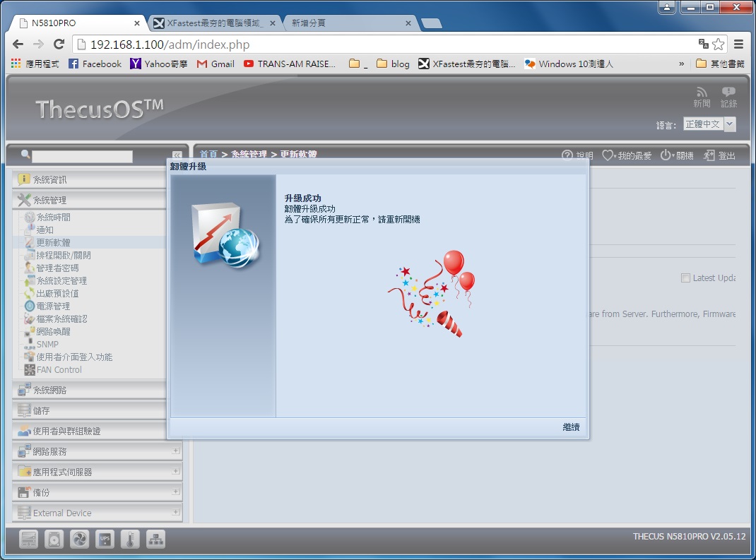Click the sidebar search field
The width and height of the screenshot is (756, 560).
click(x=82, y=156)
